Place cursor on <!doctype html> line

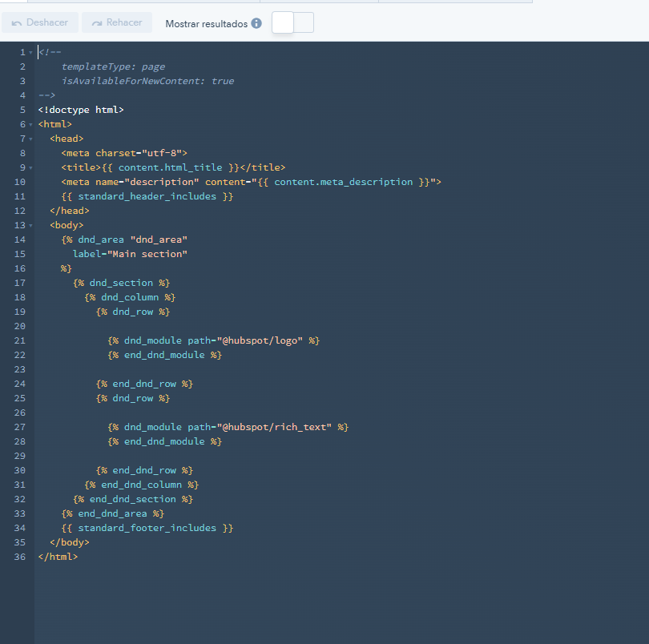pyautogui.click(x=81, y=110)
